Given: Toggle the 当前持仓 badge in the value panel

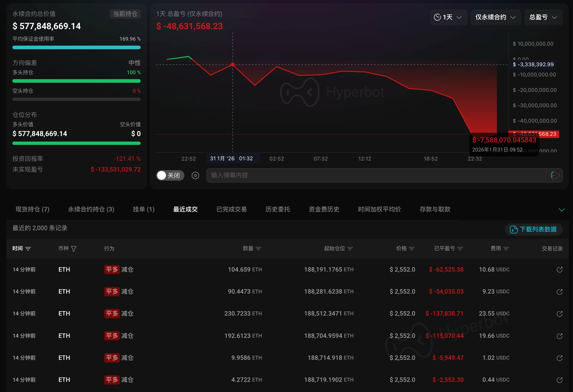Looking at the screenshot, I should pyautogui.click(x=125, y=14).
